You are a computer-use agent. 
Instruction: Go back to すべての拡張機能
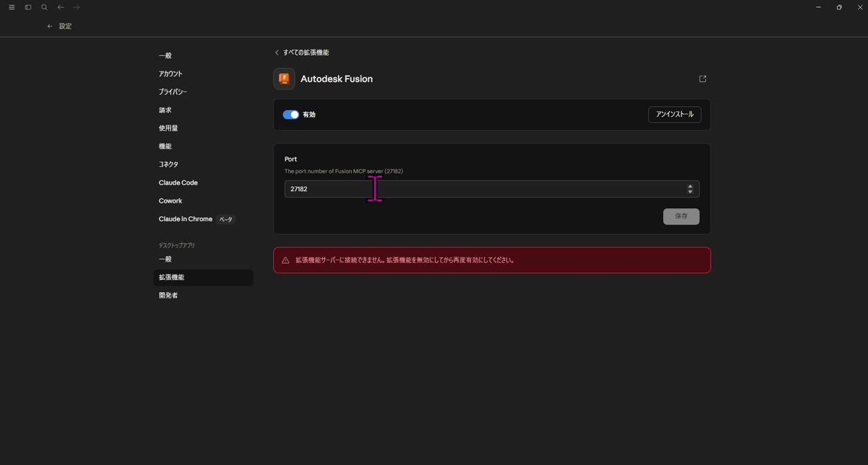click(302, 52)
